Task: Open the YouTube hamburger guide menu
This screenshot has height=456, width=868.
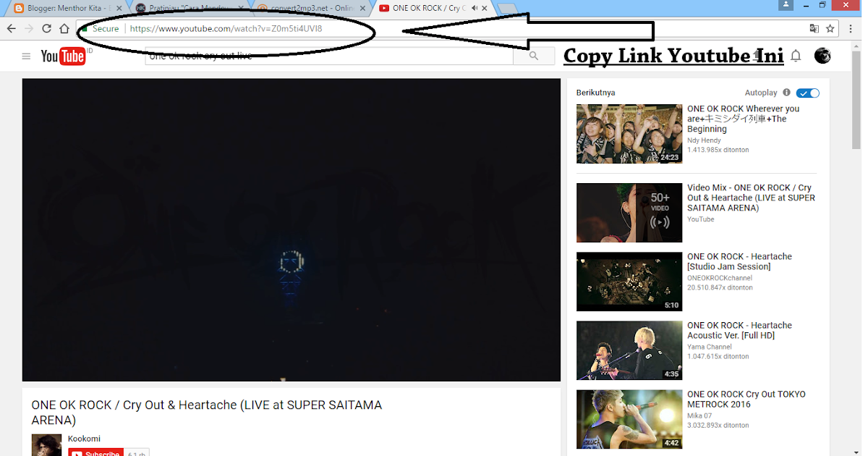Action: click(x=26, y=56)
